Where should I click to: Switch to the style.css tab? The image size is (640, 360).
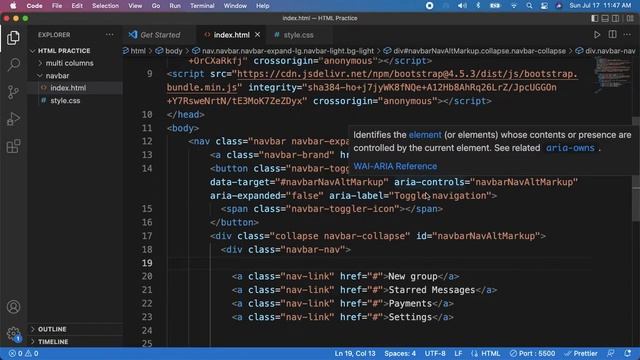tap(298, 35)
